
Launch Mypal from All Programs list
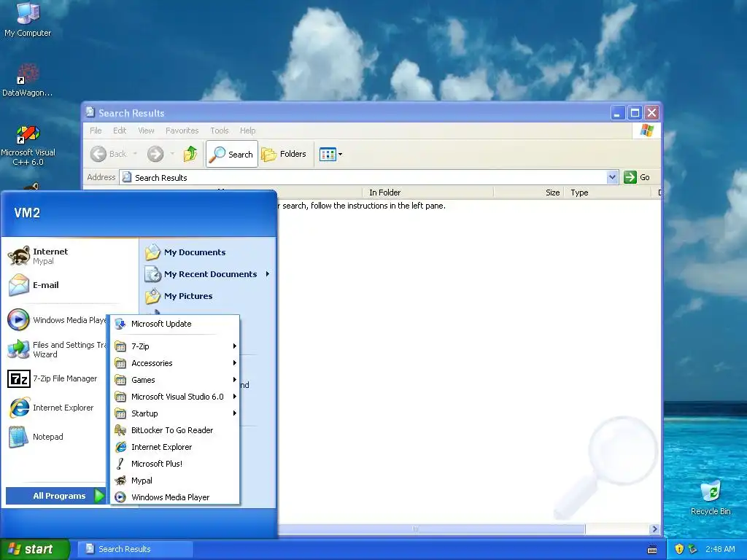tap(175, 481)
